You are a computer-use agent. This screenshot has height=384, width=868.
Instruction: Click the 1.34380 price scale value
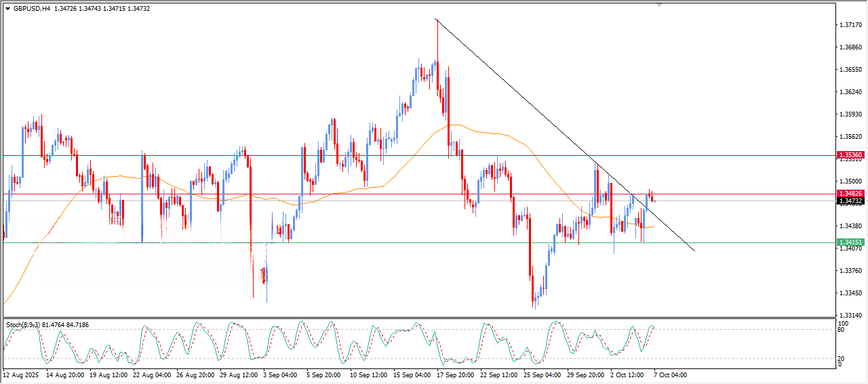pyautogui.click(x=850, y=226)
